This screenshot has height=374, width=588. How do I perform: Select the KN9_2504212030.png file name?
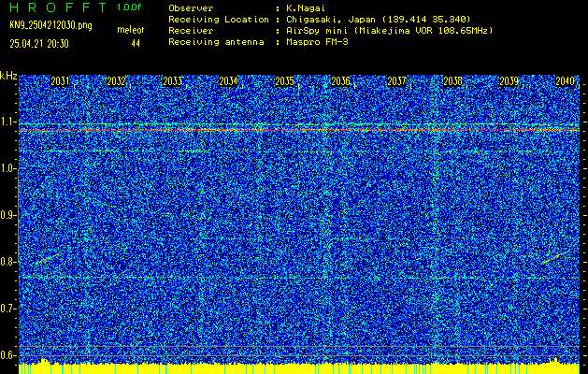(x=50, y=25)
